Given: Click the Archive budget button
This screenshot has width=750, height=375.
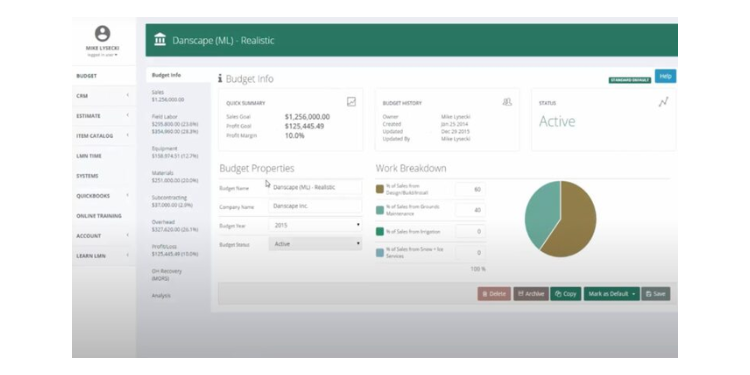Looking at the screenshot, I should 531,294.
